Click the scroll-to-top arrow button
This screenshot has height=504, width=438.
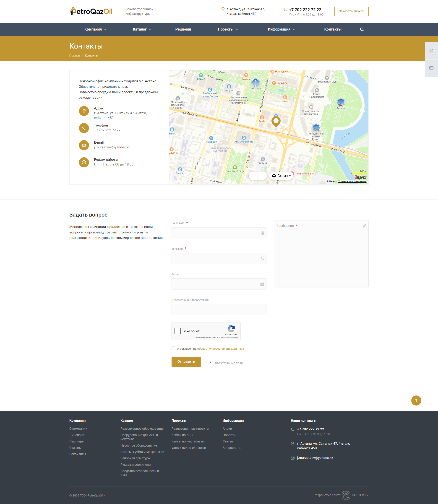click(416, 401)
